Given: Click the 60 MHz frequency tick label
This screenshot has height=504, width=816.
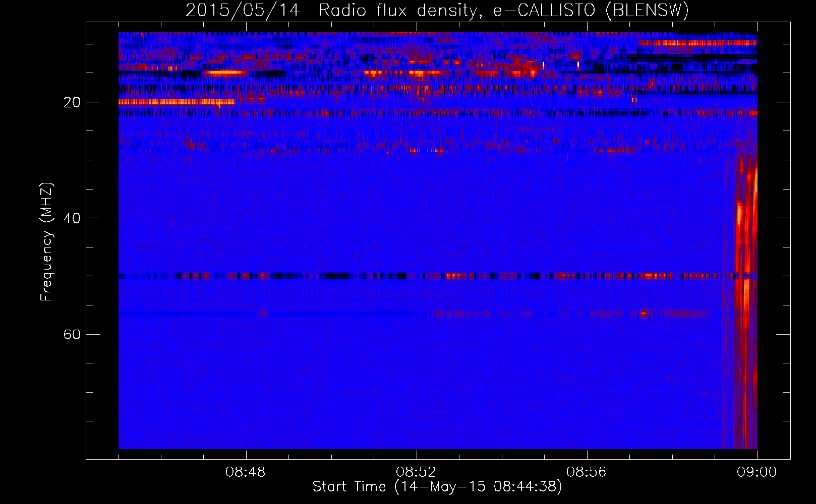Looking at the screenshot, I should point(72,334).
